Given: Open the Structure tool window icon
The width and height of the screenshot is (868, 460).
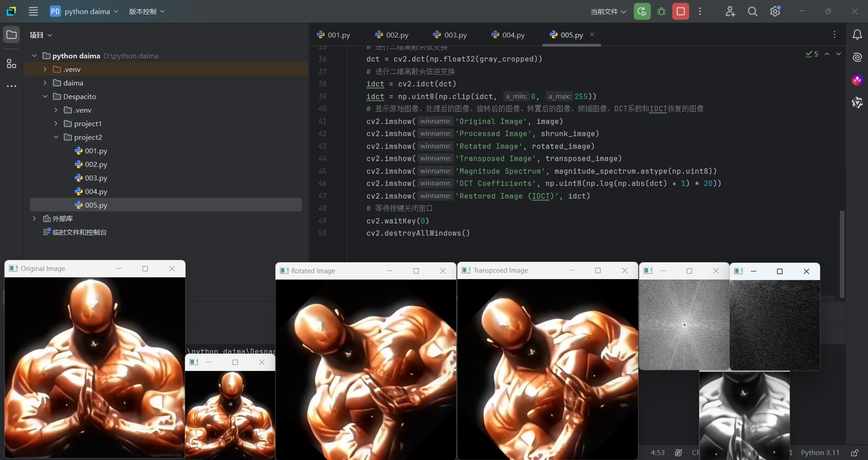Looking at the screenshot, I should [x=12, y=64].
